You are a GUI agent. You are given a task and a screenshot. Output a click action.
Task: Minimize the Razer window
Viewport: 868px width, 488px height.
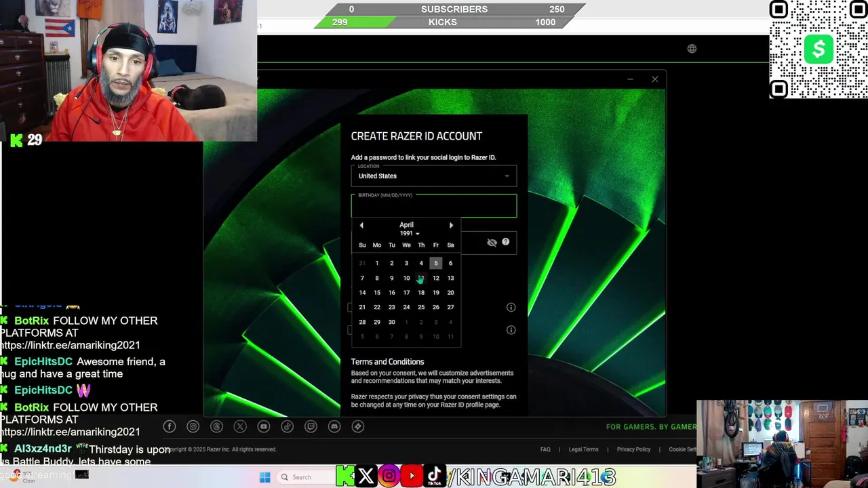(630, 79)
